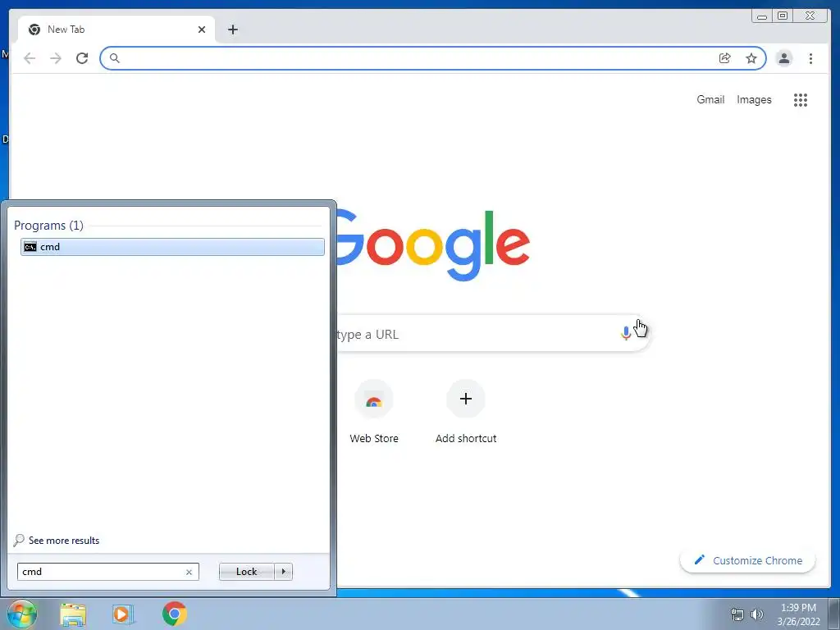Bookmark this tab with the star icon

pos(751,58)
